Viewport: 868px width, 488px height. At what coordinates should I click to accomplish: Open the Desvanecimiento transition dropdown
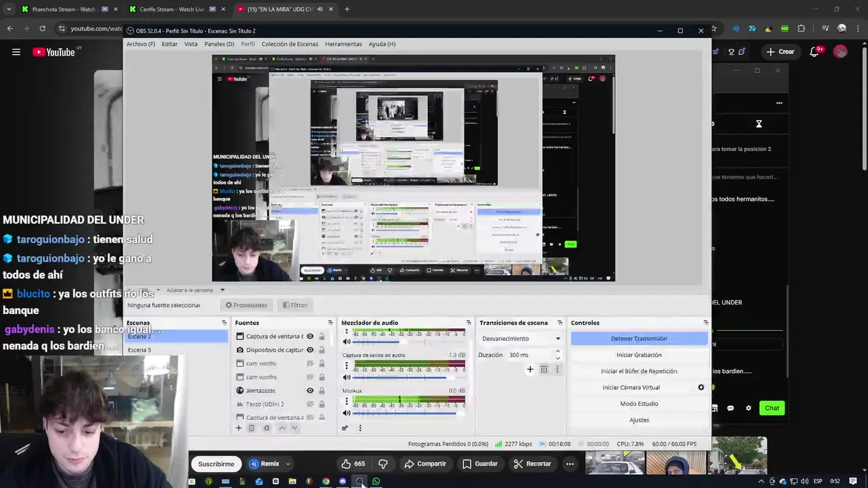coord(521,339)
